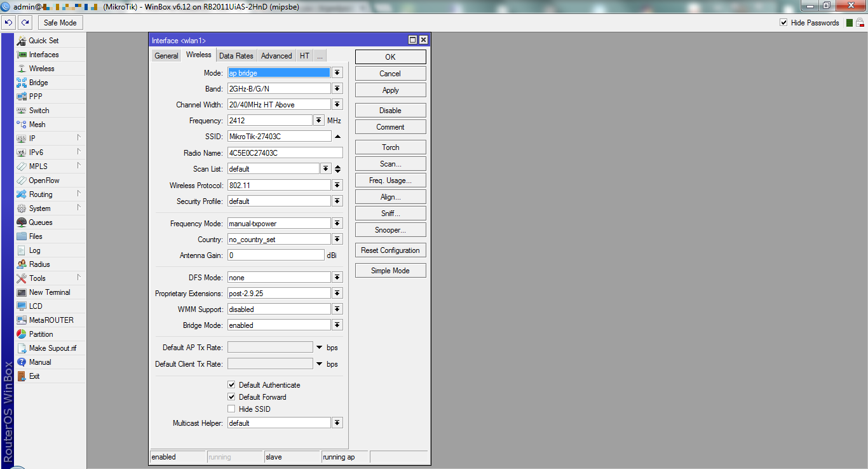Click the Scan... button

click(390, 164)
